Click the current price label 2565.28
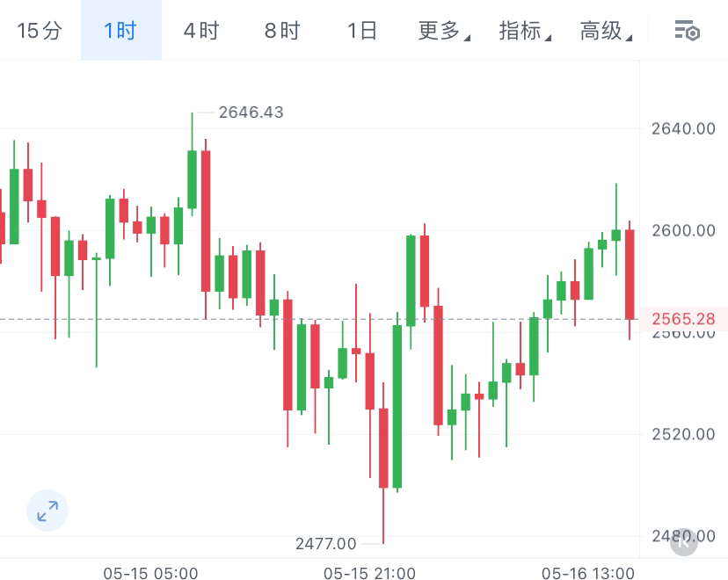Screen dimensions: 728x580 point(683,319)
